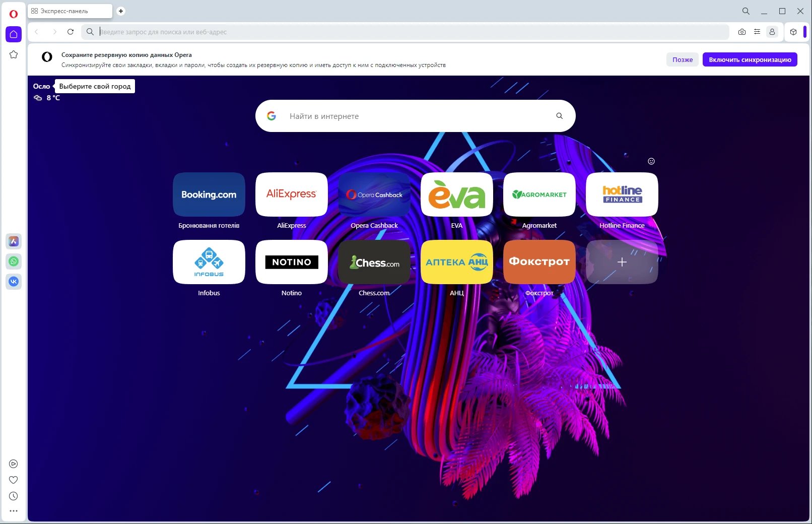Submit search with Speed Dial magnifier
Image resolution: width=812 pixels, height=524 pixels.
click(560, 116)
